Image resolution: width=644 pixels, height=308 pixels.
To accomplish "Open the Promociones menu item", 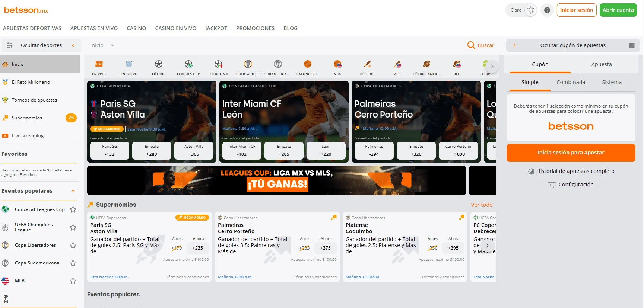I will click(x=255, y=28).
